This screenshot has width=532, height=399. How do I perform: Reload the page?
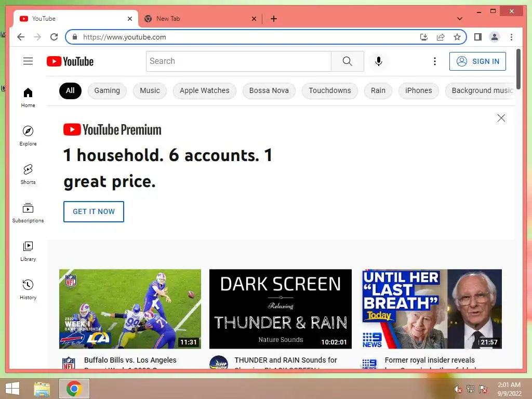pyautogui.click(x=54, y=37)
